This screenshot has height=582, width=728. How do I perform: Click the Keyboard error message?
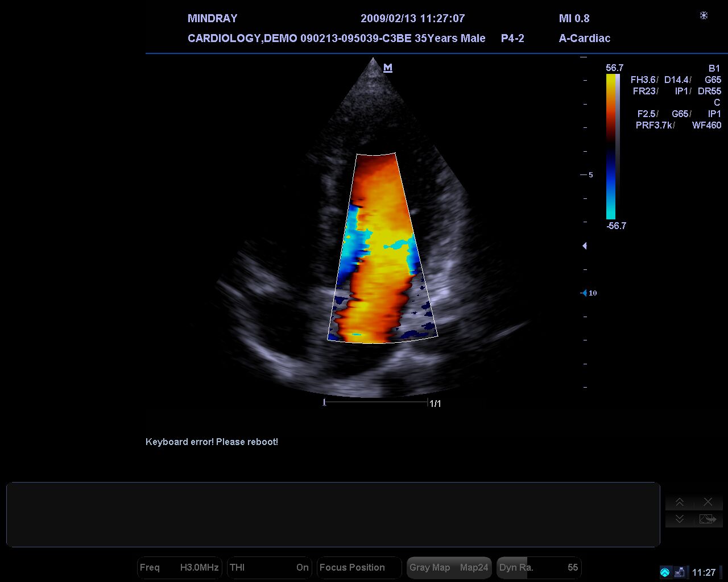point(212,442)
